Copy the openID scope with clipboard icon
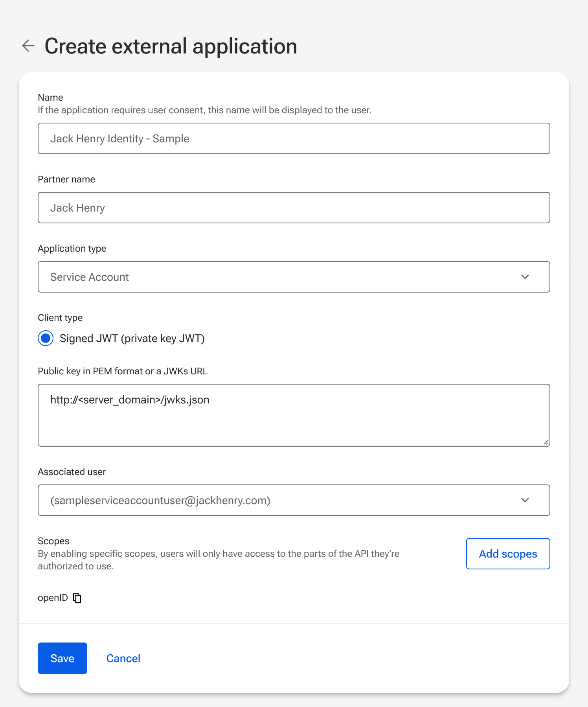 [x=77, y=598]
